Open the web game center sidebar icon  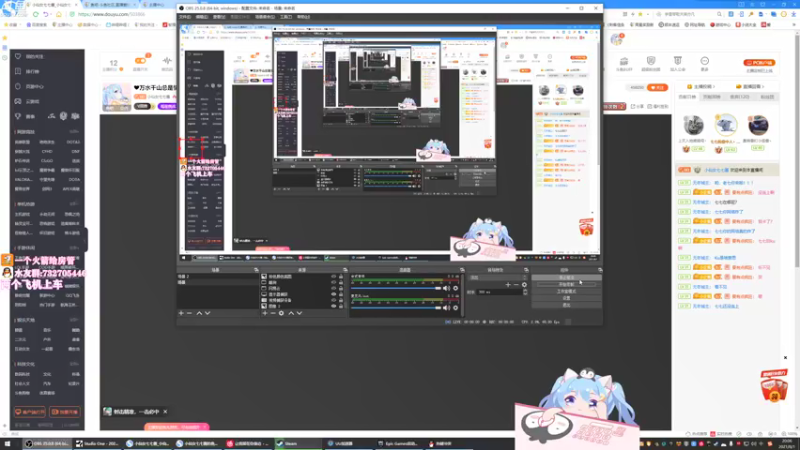point(18,86)
